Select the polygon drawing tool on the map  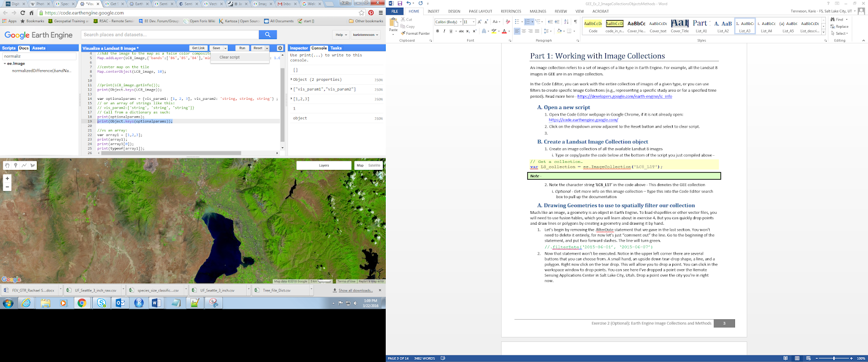pyautogui.click(x=33, y=165)
